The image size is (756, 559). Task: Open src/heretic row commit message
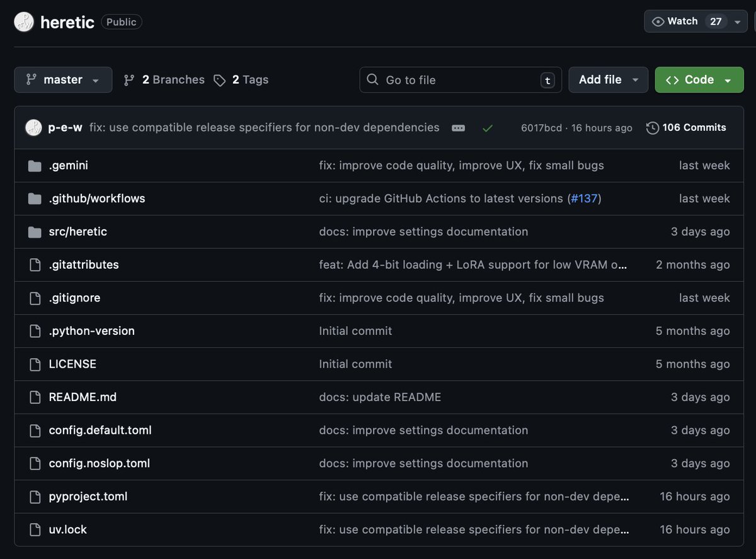[x=424, y=232]
